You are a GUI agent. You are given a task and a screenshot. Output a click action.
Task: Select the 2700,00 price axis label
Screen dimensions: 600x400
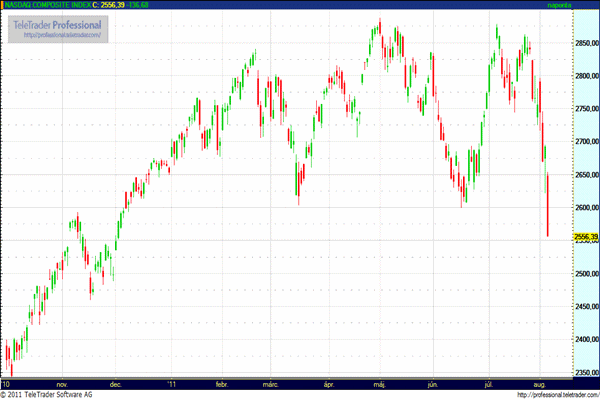pyautogui.click(x=584, y=142)
